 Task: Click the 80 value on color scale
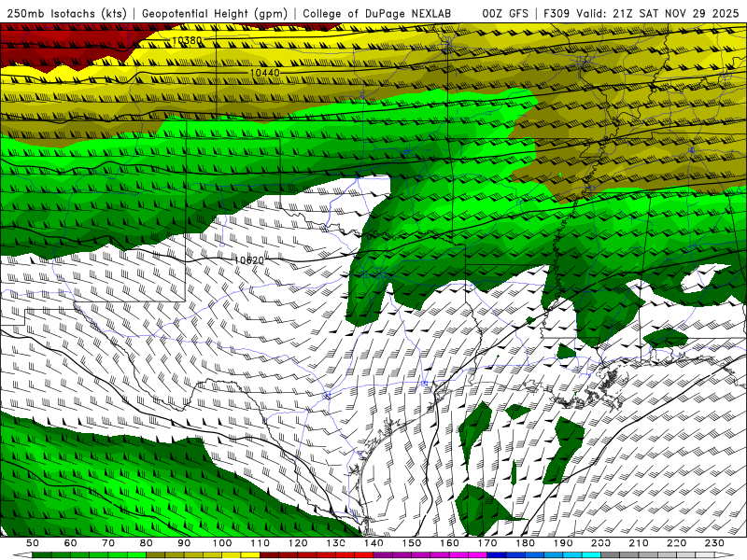[x=146, y=543]
